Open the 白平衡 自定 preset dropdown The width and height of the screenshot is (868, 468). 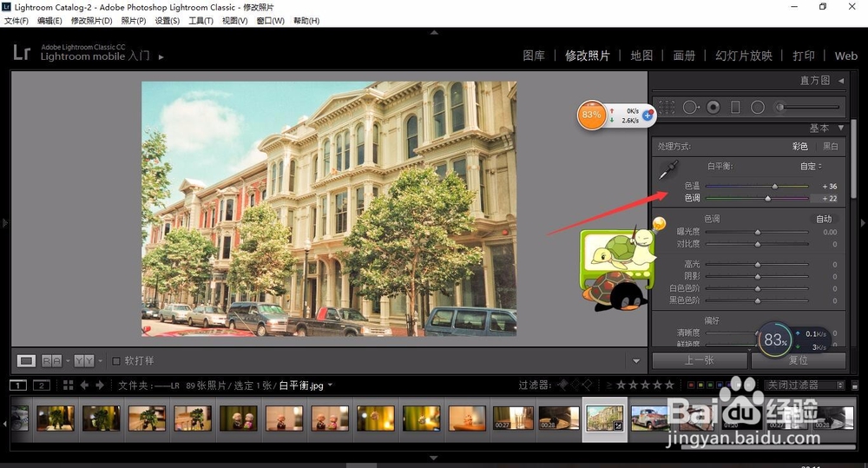point(811,166)
